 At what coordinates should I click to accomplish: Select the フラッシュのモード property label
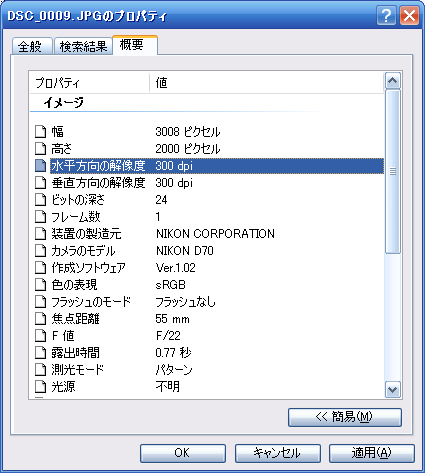click(x=91, y=302)
